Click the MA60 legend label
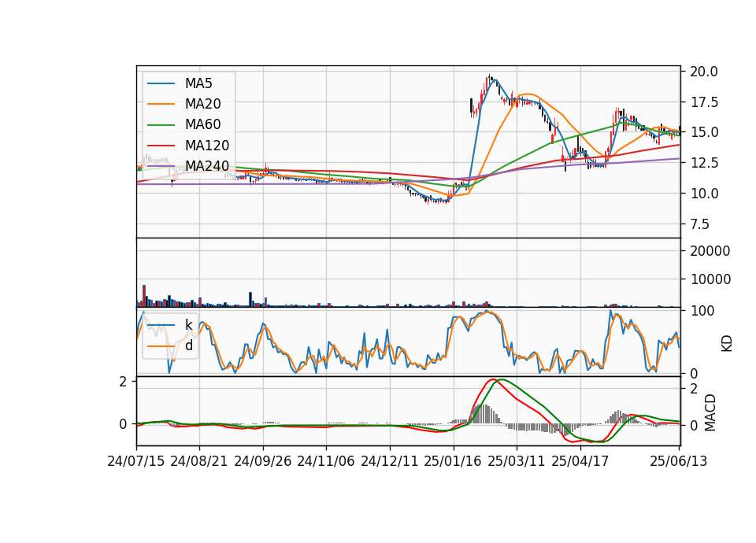The image size is (756, 543). tap(202, 125)
